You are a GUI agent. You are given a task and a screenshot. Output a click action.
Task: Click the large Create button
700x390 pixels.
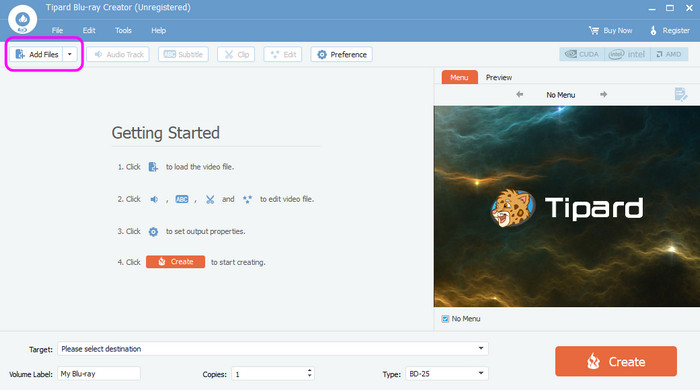[x=616, y=361]
